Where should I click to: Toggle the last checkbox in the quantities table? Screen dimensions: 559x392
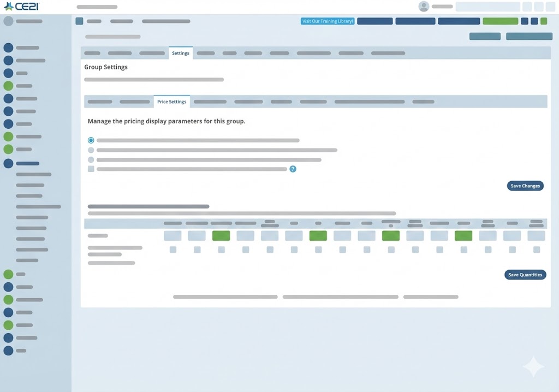click(x=537, y=250)
